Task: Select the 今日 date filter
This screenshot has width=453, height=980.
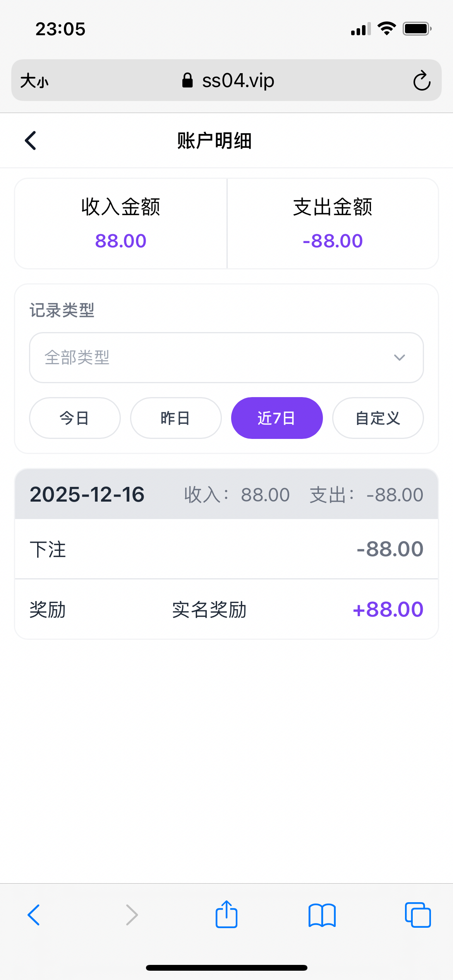Action: 75,418
